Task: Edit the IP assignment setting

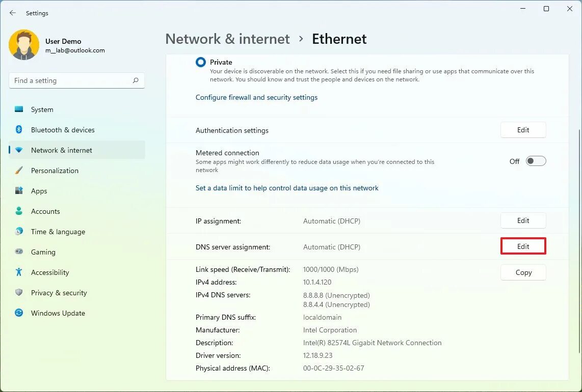Action: point(523,220)
